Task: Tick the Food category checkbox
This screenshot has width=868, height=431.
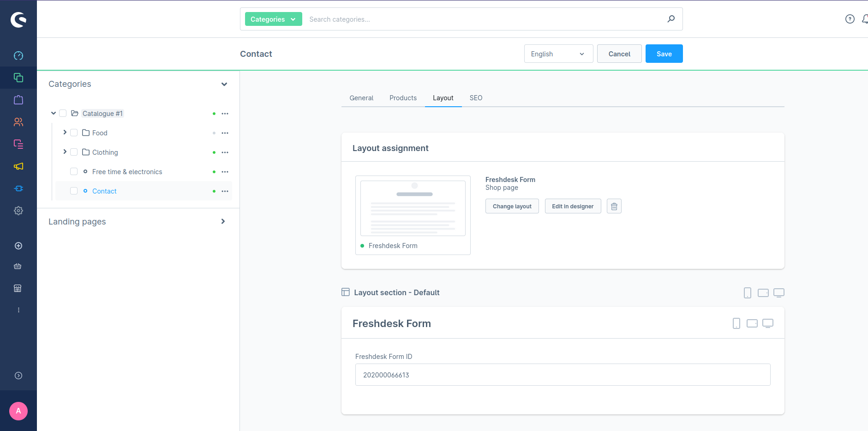Action: pyautogui.click(x=74, y=133)
